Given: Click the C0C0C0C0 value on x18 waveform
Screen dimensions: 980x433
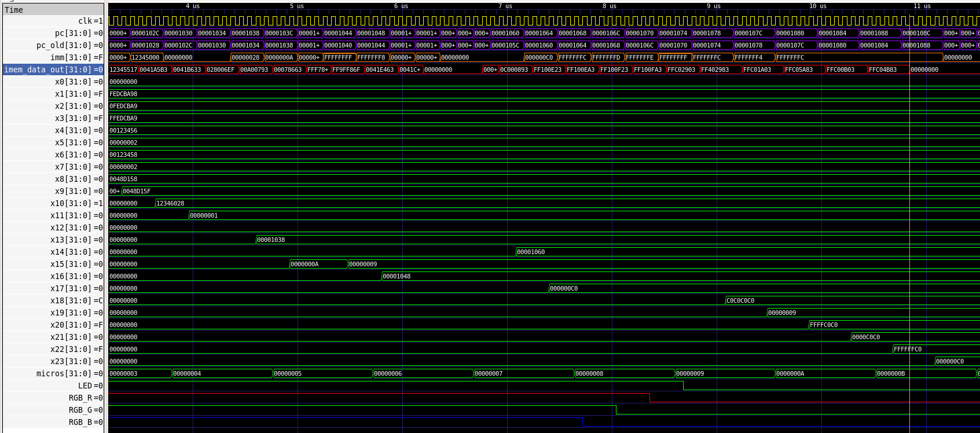Looking at the screenshot, I should [x=740, y=300].
